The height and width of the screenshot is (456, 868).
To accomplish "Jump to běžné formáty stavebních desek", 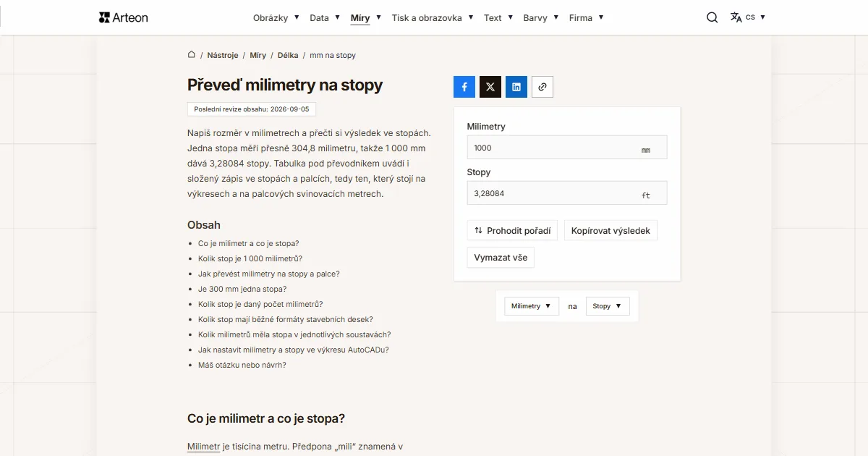I will point(286,319).
